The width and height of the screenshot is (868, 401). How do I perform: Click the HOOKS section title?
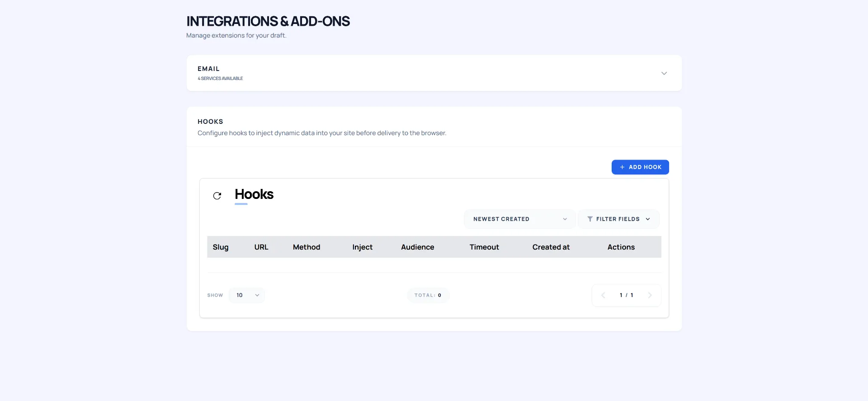coord(210,122)
